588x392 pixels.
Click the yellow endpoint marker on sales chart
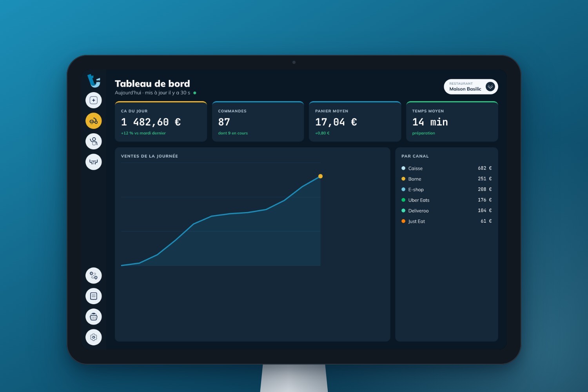(x=320, y=176)
